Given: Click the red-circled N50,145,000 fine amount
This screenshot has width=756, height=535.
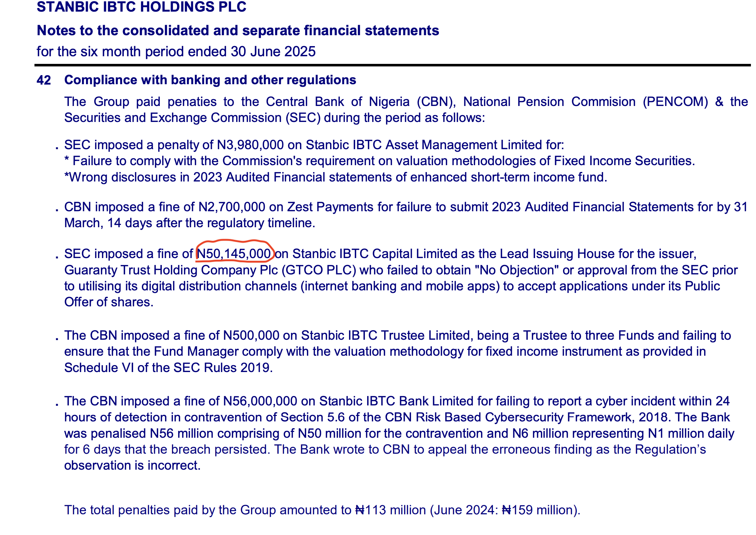Looking at the screenshot, I should click(234, 254).
